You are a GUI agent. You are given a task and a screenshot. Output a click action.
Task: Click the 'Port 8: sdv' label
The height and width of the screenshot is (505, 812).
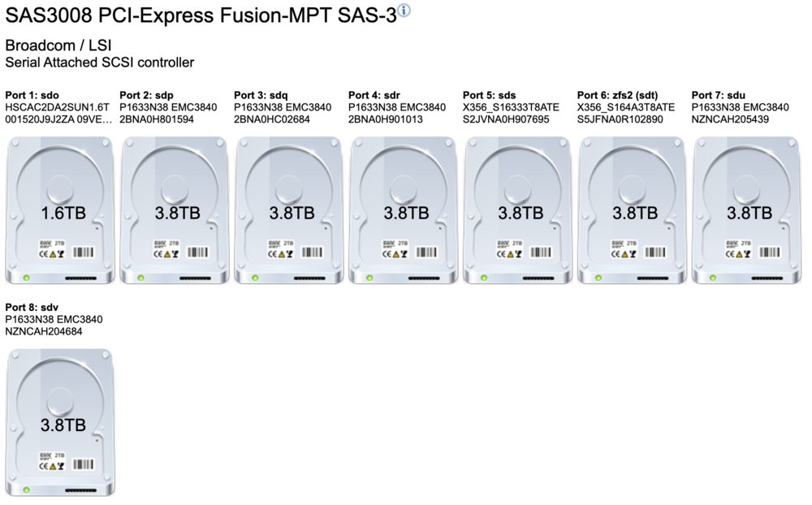tap(32, 308)
